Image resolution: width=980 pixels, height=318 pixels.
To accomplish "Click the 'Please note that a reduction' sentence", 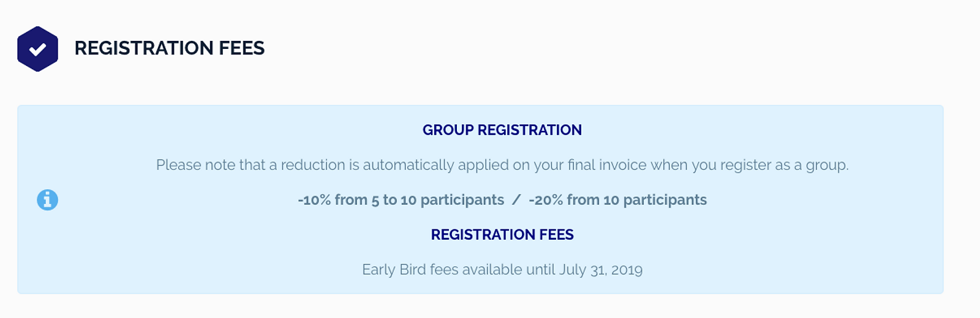I will coord(502,165).
